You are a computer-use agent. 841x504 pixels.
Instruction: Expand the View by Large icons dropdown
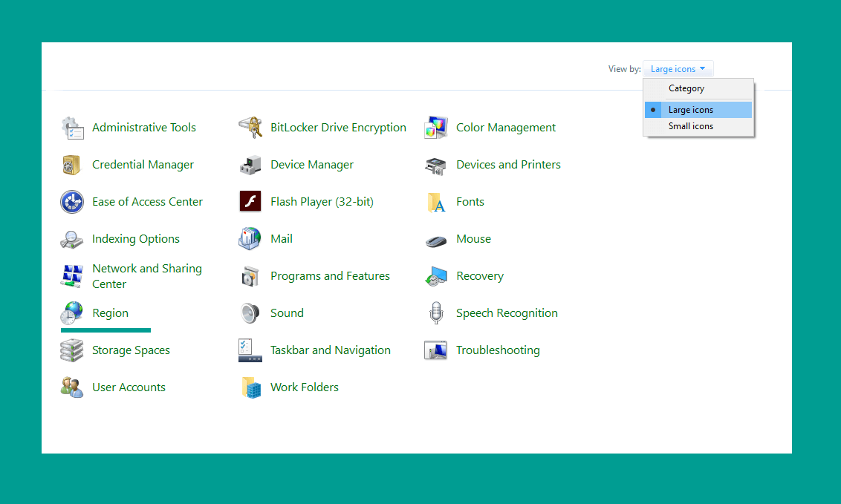[x=678, y=69]
